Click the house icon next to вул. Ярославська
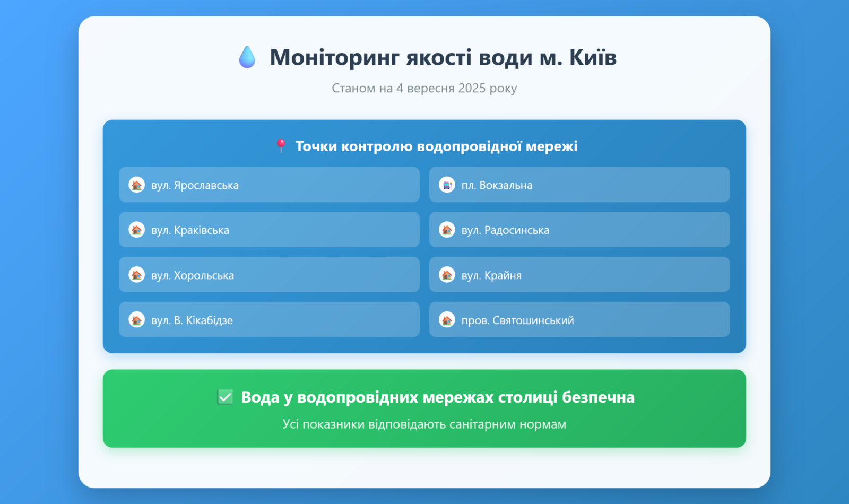849x504 pixels. pyautogui.click(x=137, y=185)
